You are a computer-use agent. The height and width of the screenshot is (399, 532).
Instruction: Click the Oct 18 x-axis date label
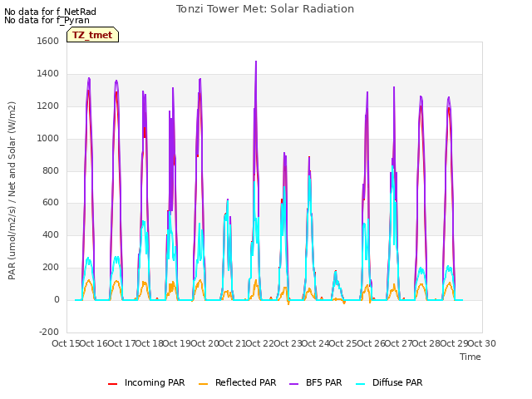tap(150, 343)
